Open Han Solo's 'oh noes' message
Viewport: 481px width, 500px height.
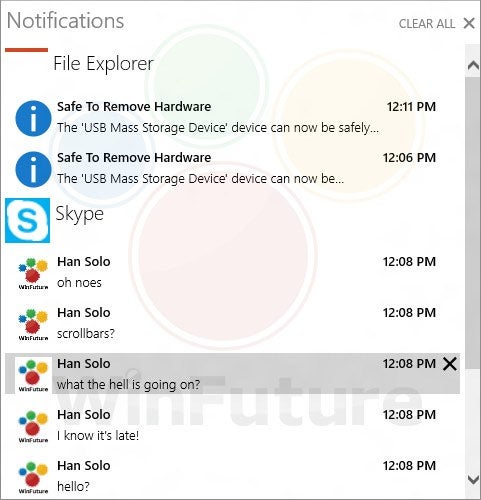tap(232, 272)
